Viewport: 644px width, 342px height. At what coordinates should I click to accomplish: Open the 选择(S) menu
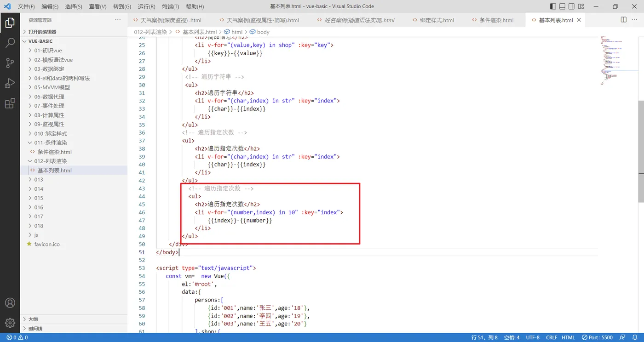pos(74,6)
